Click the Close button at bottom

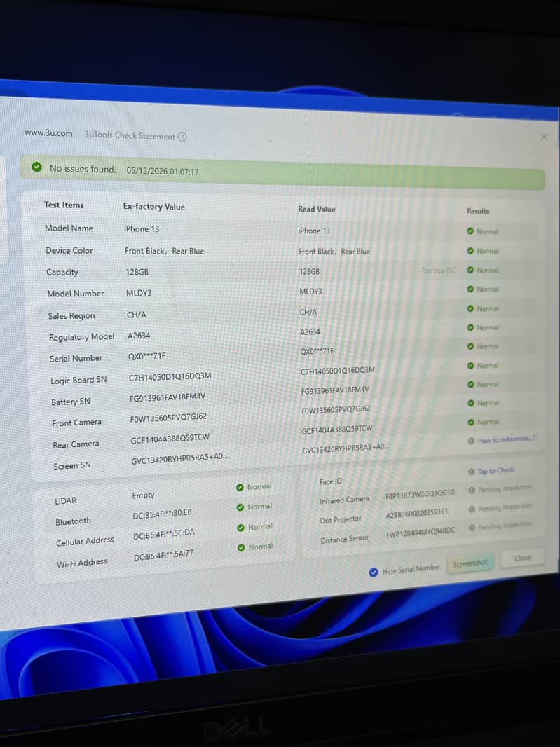(522, 558)
